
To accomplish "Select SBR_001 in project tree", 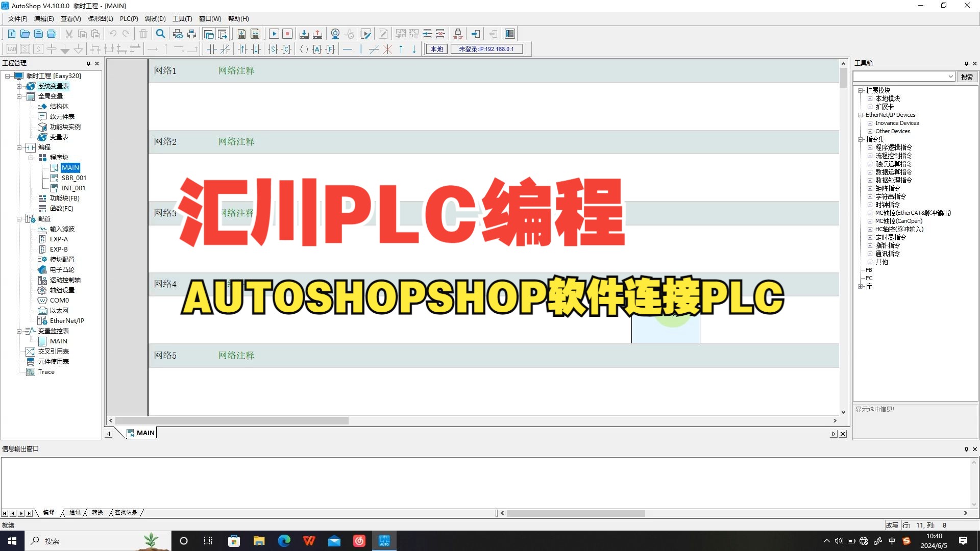I will 74,178.
